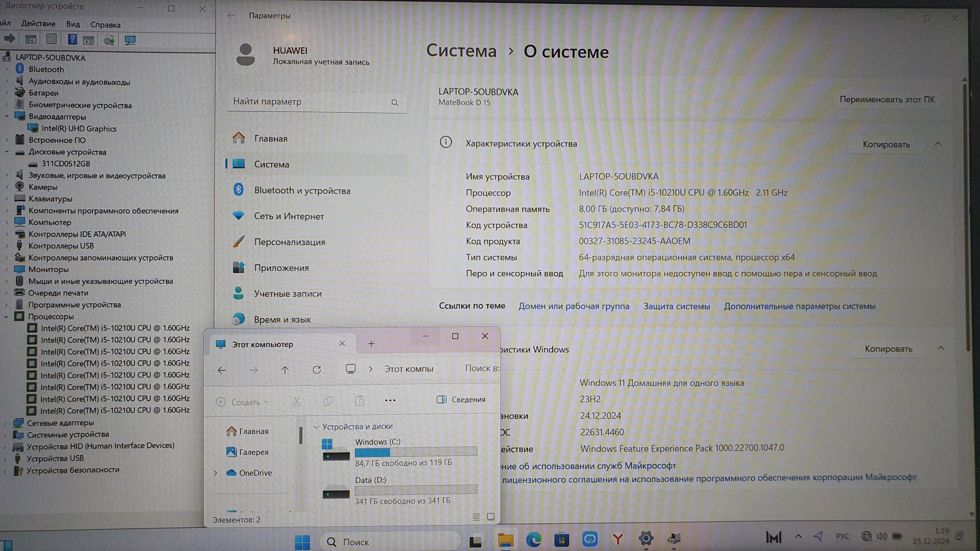The width and height of the screenshot is (980, 551).
Task: Click the help icon in the Device Manager toolbar
Action: click(x=72, y=40)
